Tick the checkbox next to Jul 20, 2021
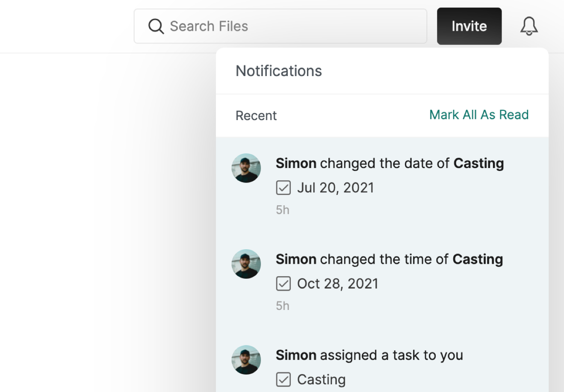The width and height of the screenshot is (564, 392). point(283,188)
